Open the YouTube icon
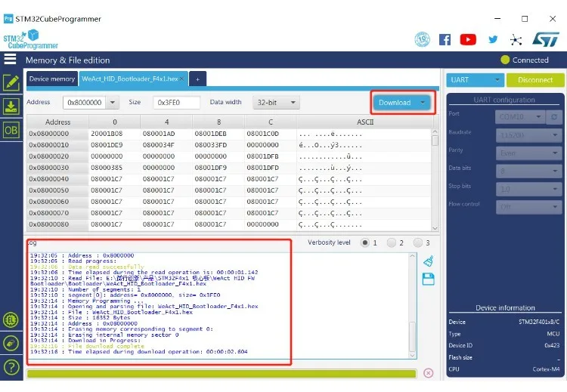 468,39
